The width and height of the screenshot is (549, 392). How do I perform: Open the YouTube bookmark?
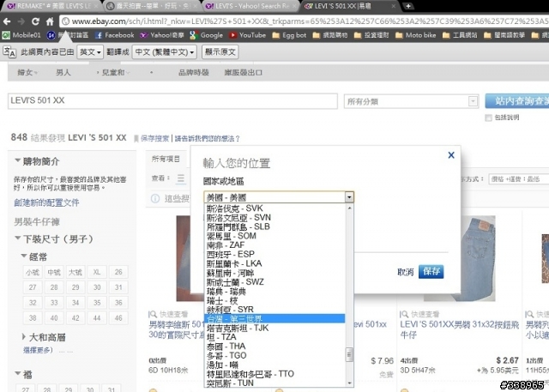tap(247, 35)
